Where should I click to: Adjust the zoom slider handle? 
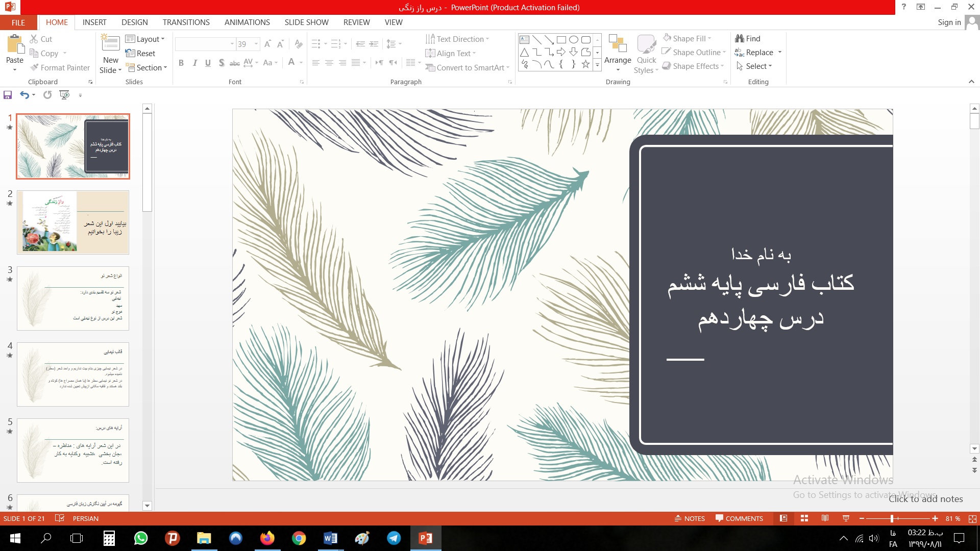(x=892, y=518)
